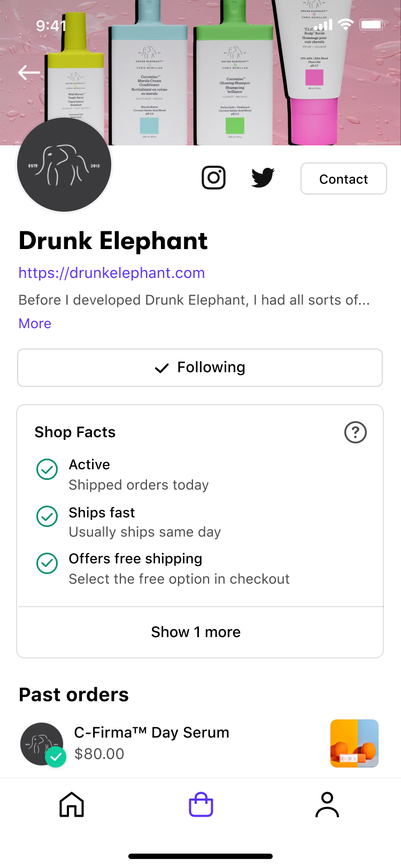Go to the Home tab
Screen dimensions: 401x868
point(72,804)
